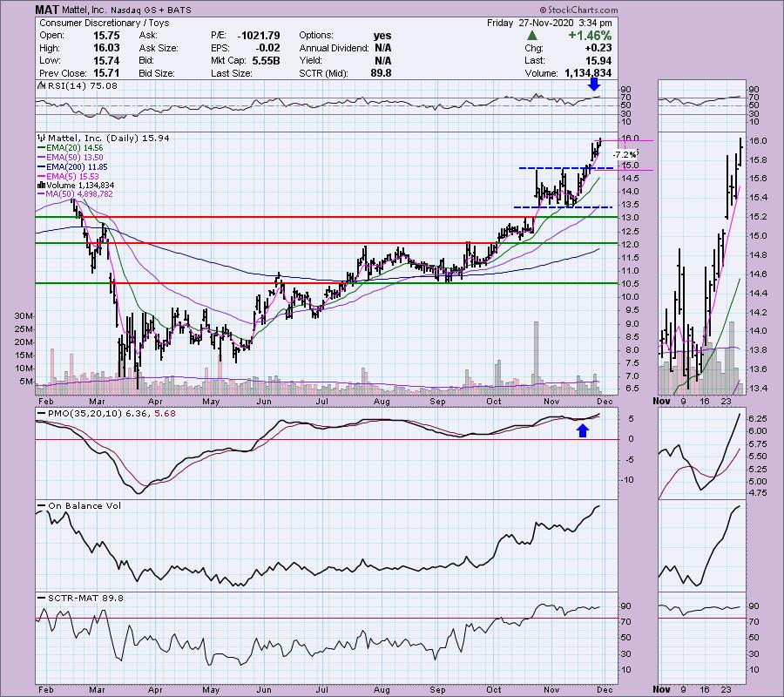The height and width of the screenshot is (697, 784).
Task: Click the volume bars icon in the legend
Action: point(42,186)
